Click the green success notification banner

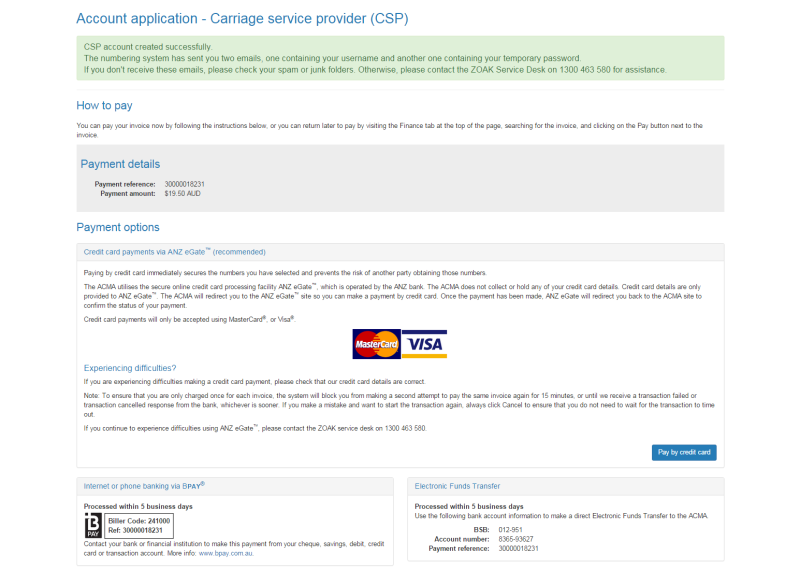400,60
